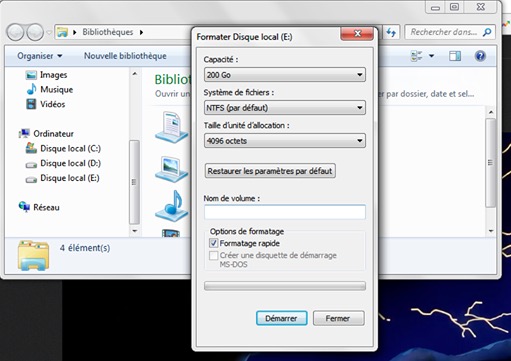511x361 pixels.
Task: Click the libraries folder icon in details pane
Action: 33,255
